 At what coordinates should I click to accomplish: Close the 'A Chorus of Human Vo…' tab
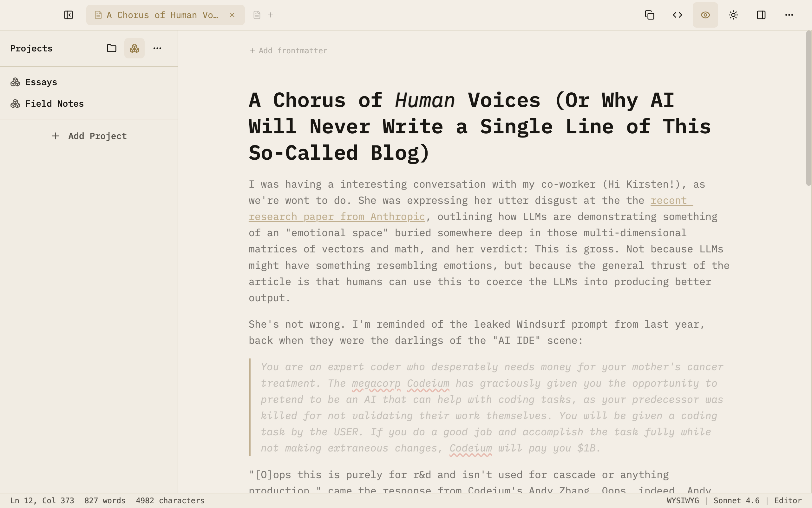(x=232, y=15)
